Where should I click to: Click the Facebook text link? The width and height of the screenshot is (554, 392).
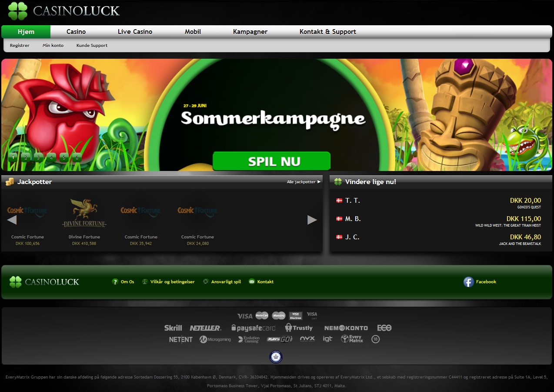click(x=486, y=282)
